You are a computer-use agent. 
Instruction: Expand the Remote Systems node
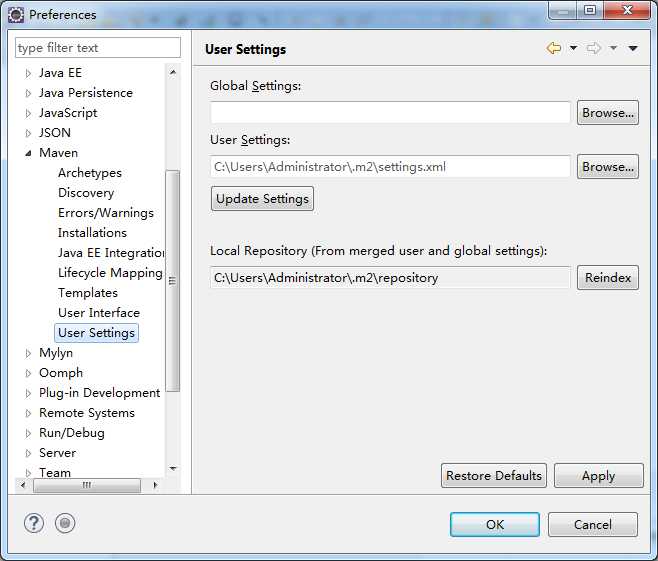point(28,413)
